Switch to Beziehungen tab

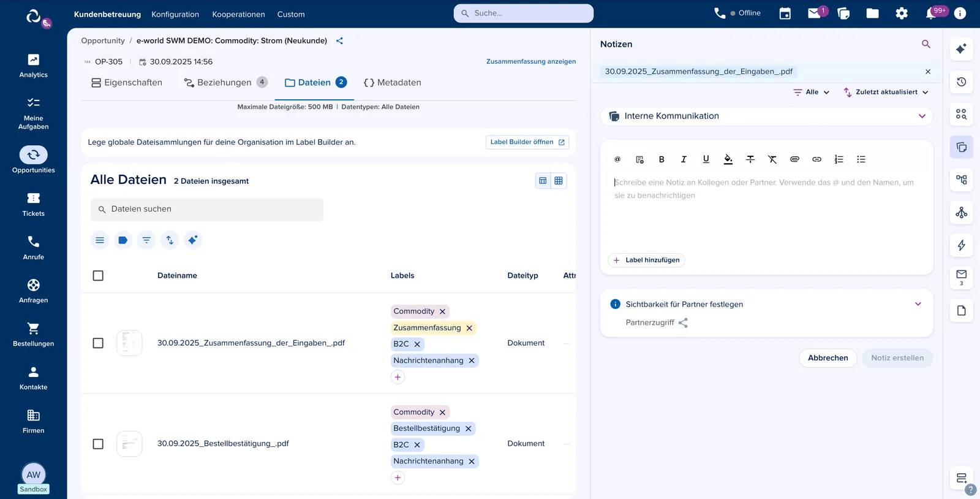[225, 83]
